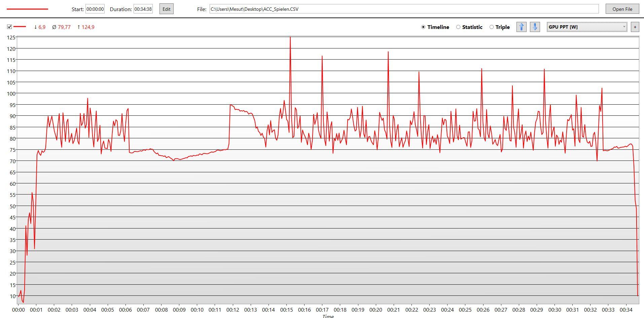The width and height of the screenshot is (644, 318).
Task: Click the 00:00 time axis label
Action: [19, 310]
